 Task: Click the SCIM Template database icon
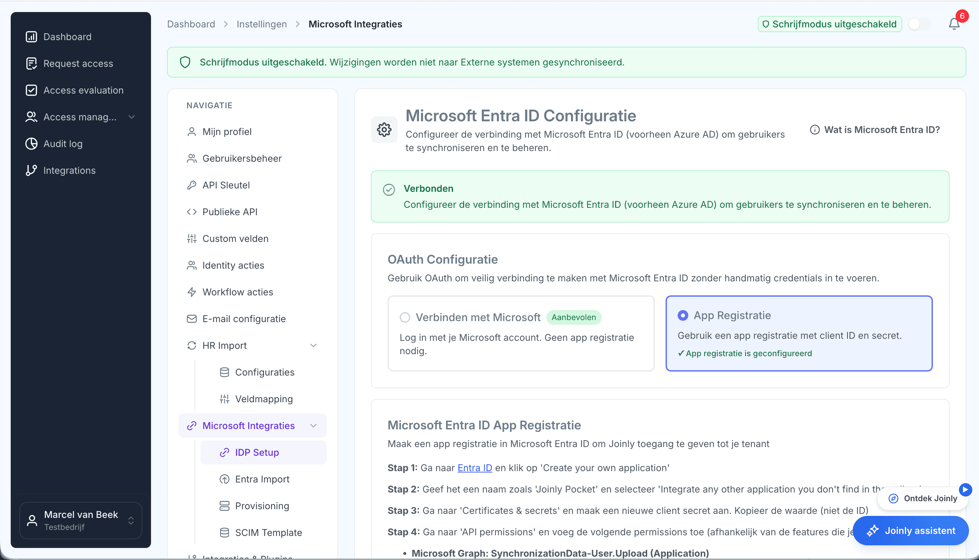click(224, 533)
